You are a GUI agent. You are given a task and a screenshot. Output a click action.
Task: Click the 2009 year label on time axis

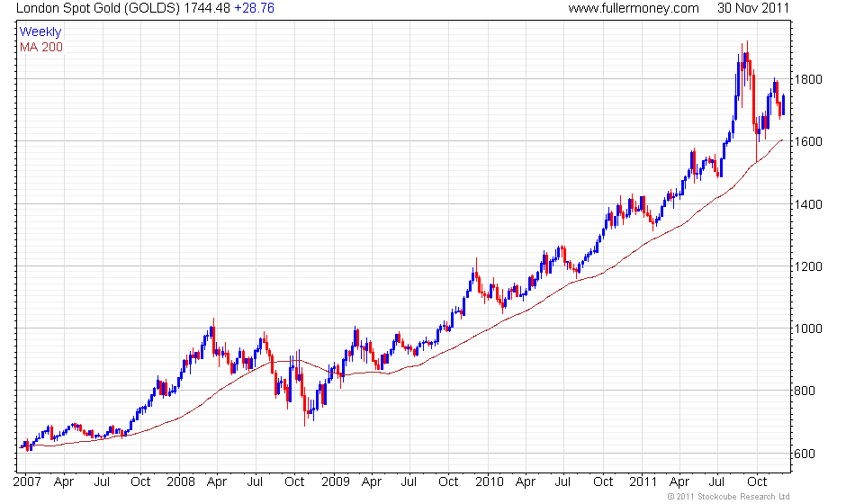336,482
